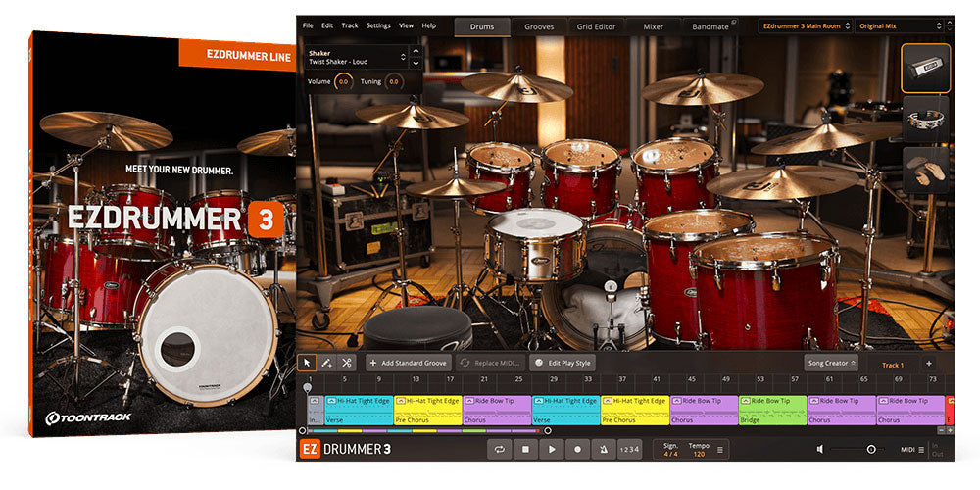Viewport: 980px width, 490px height.
Task: Zoom out the timeline with minus
Action: pyautogui.click(x=942, y=430)
